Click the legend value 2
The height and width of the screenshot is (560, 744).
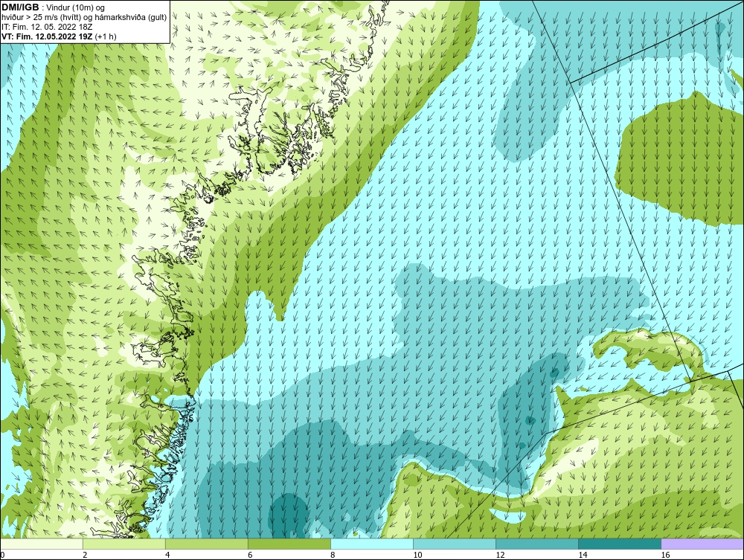pyautogui.click(x=85, y=555)
